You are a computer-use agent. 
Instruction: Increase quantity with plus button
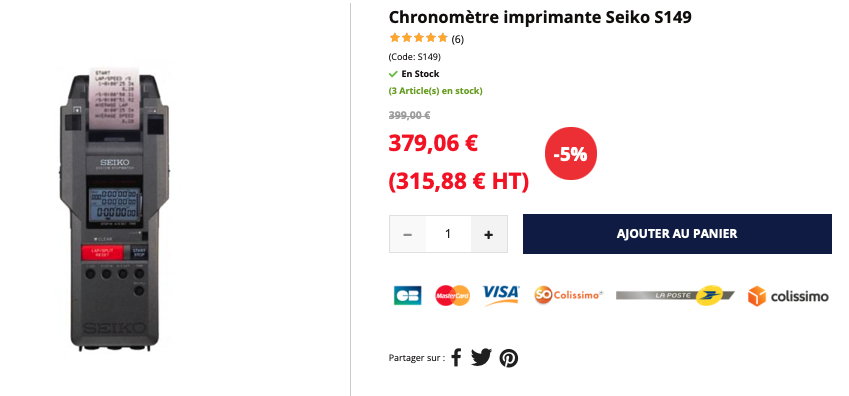(x=489, y=234)
